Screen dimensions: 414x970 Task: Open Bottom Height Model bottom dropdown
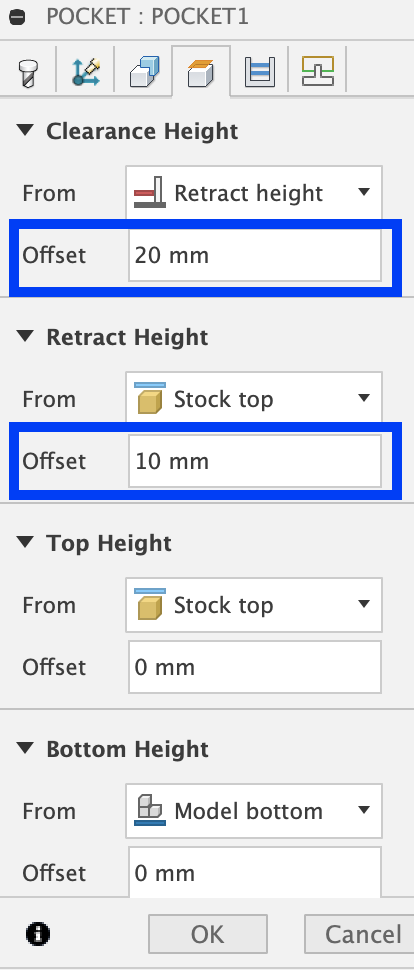(x=254, y=810)
